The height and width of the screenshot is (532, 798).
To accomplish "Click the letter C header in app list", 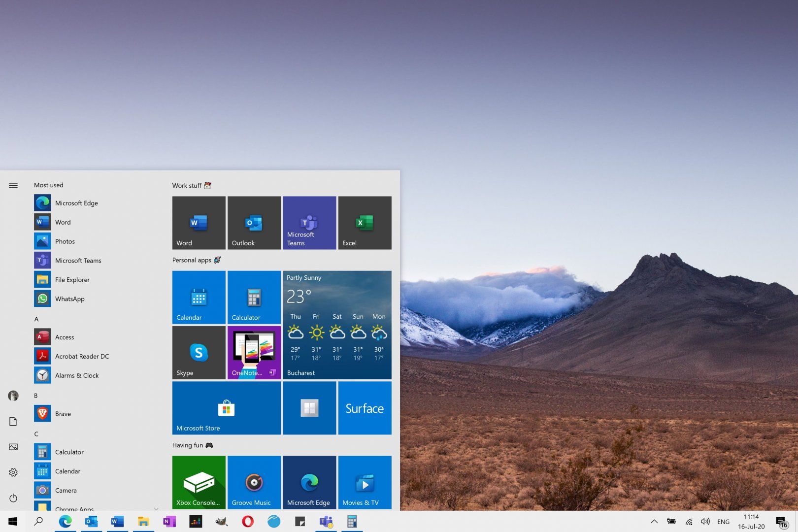I will point(36,434).
